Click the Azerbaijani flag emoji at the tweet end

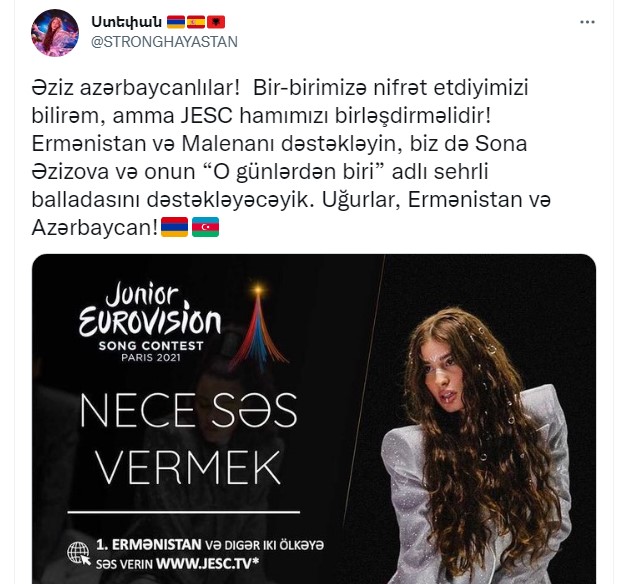pos(205,227)
